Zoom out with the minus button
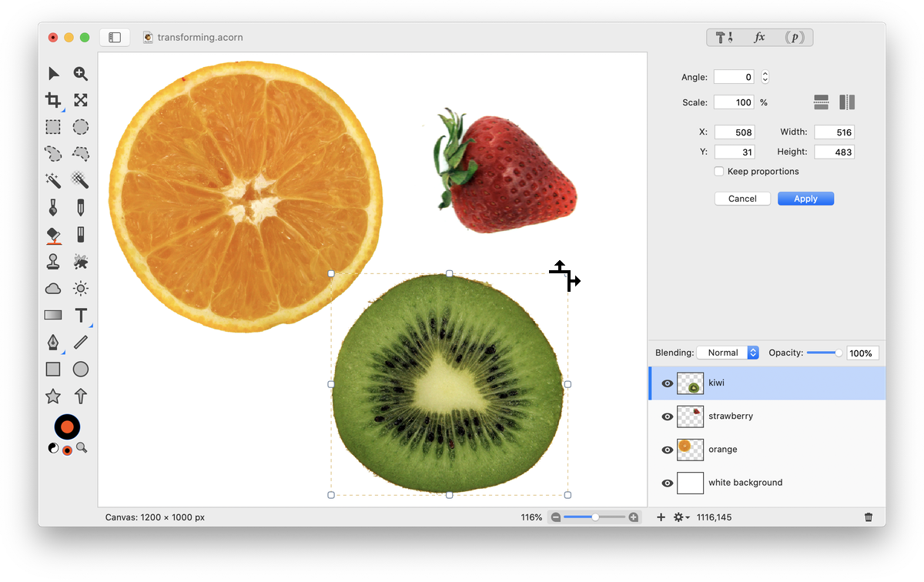 coord(555,517)
